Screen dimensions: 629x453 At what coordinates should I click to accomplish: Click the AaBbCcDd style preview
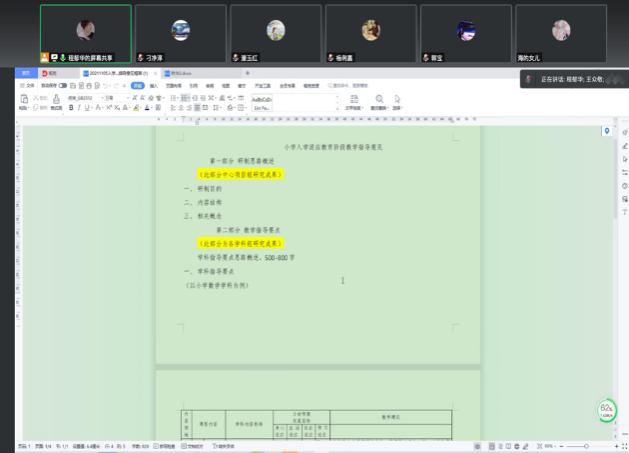tap(262, 102)
